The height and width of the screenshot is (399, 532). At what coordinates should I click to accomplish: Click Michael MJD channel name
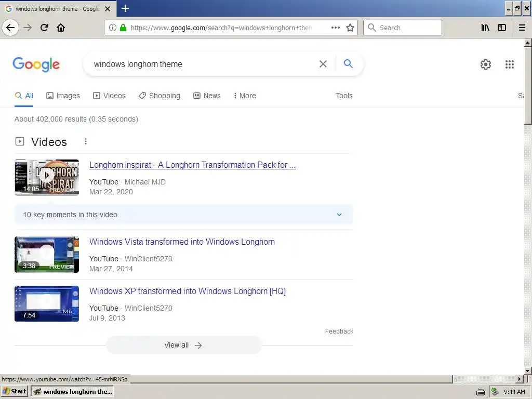point(145,182)
